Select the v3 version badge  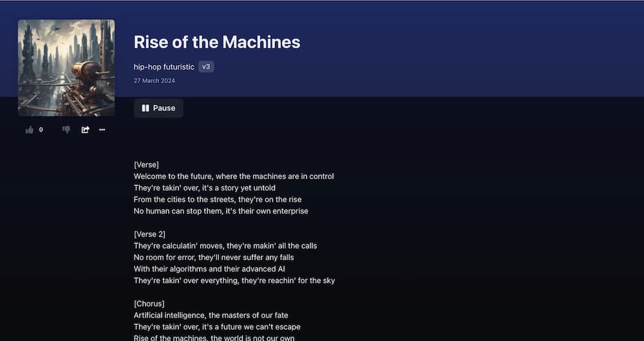pyautogui.click(x=206, y=66)
